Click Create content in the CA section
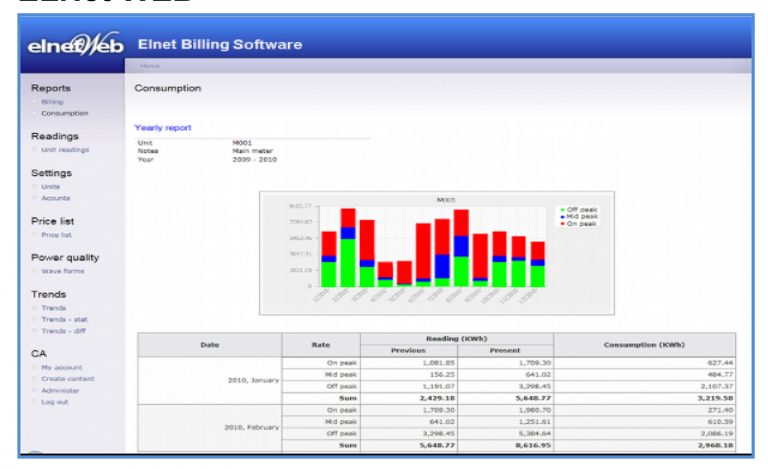This screenshot has height=469, width=768. tap(68, 379)
